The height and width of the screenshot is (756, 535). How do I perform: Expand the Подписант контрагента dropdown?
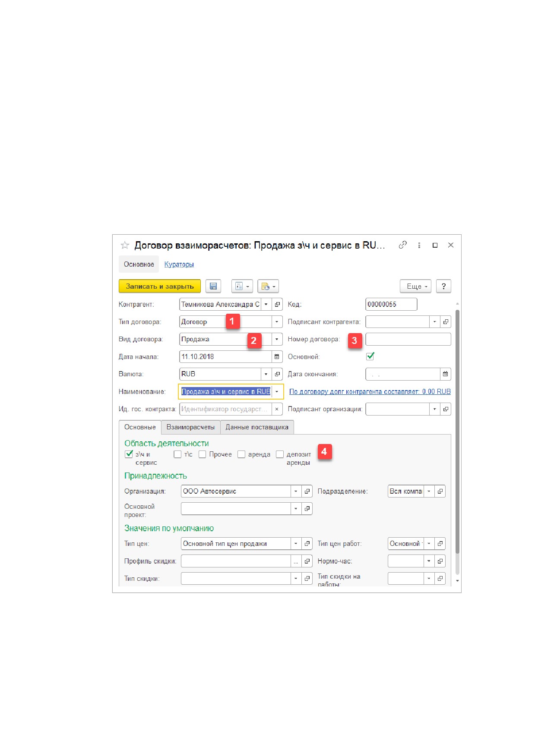pyautogui.click(x=435, y=322)
